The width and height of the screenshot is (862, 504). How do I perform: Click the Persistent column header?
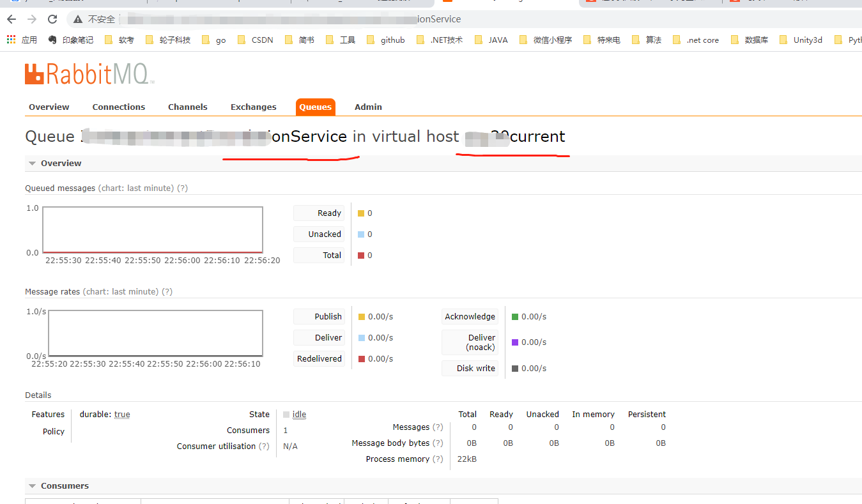click(x=647, y=414)
